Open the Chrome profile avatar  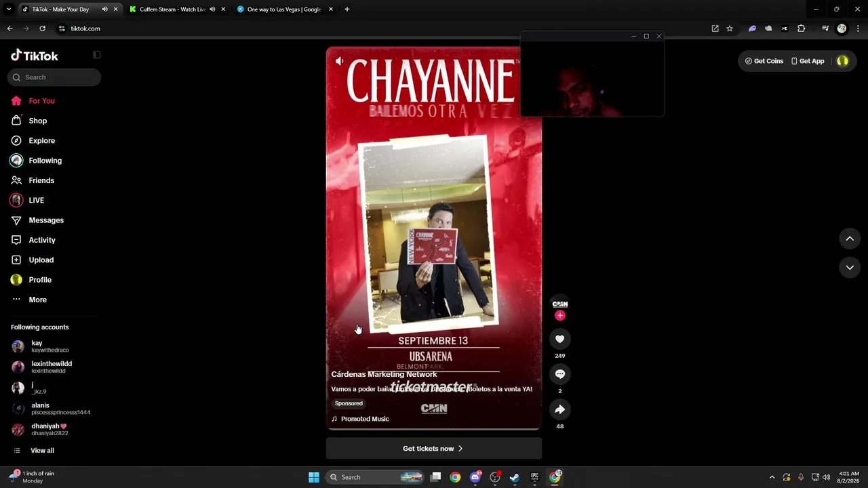pyautogui.click(x=842, y=28)
